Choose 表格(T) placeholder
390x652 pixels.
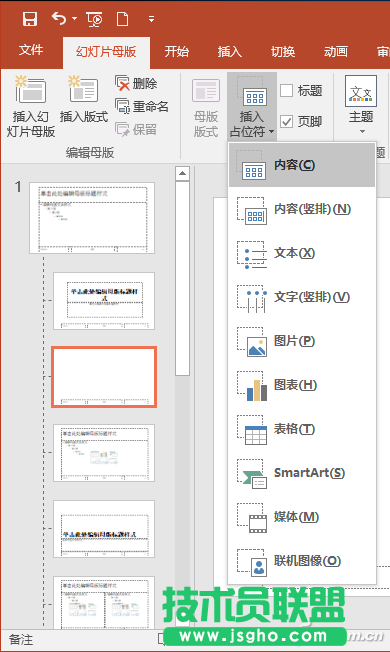click(302, 429)
